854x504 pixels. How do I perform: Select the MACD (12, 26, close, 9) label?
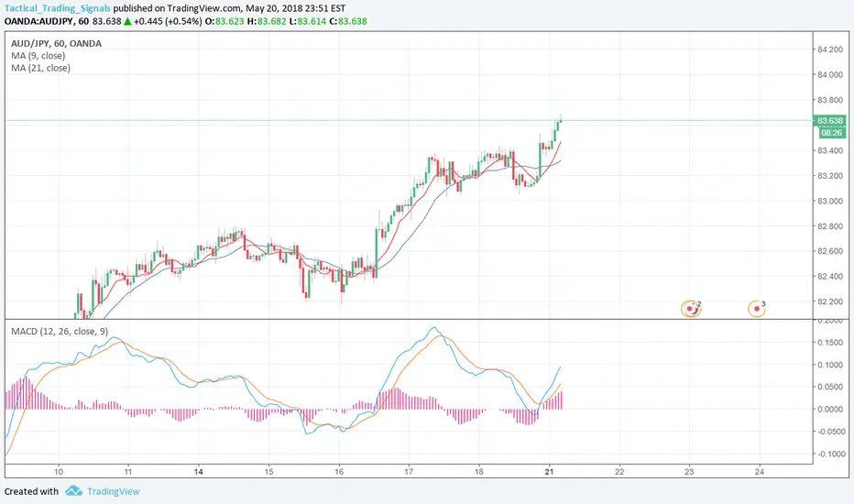[x=60, y=332]
